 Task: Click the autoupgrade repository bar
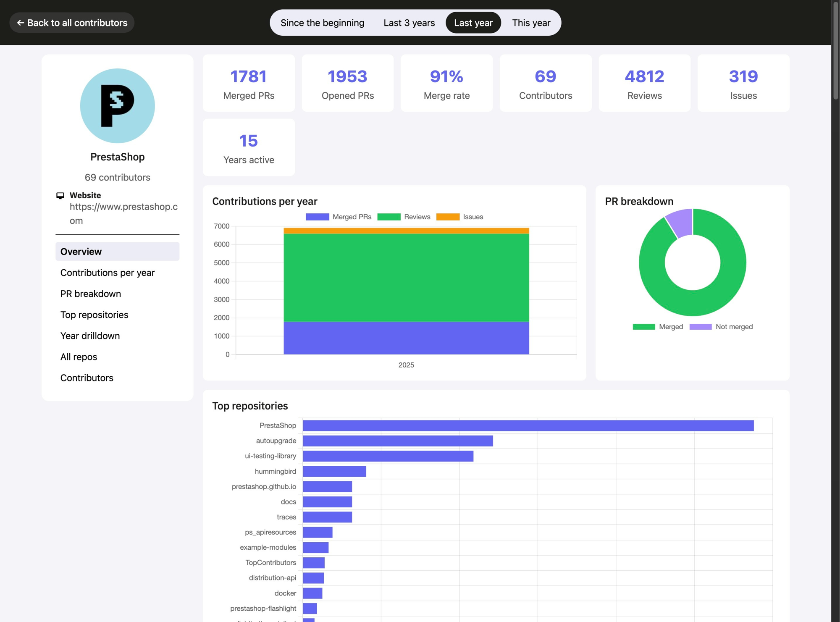point(398,441)
